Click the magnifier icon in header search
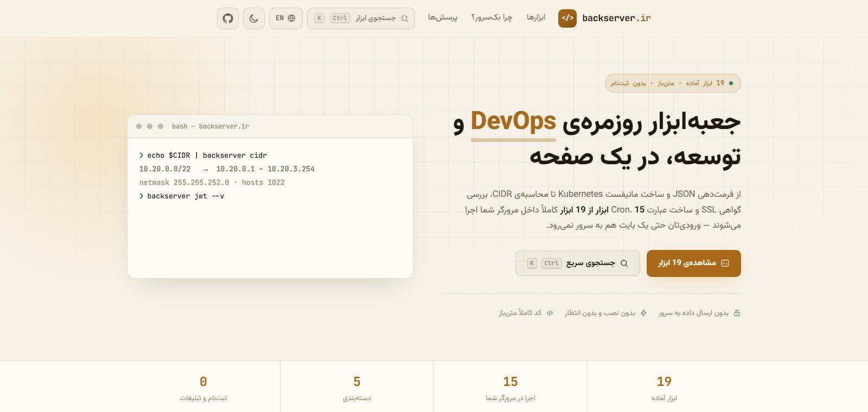868x412 pixels. tap(405, 18)
